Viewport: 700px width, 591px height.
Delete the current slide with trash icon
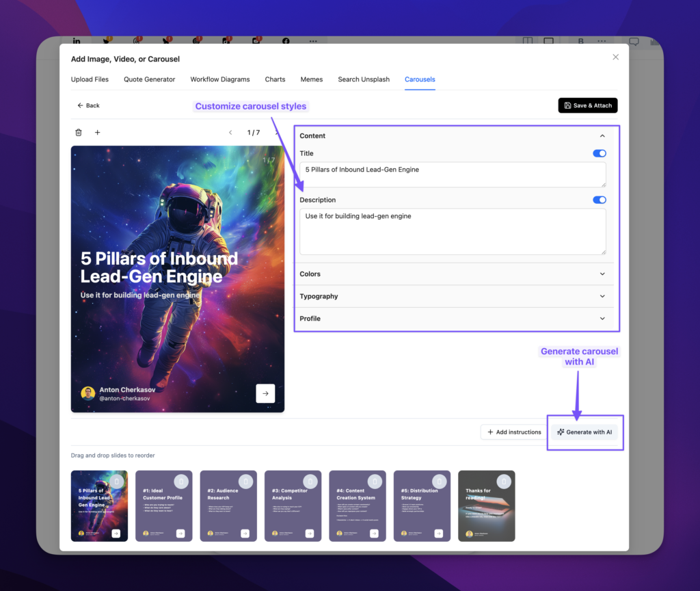[x=79, y=132]
